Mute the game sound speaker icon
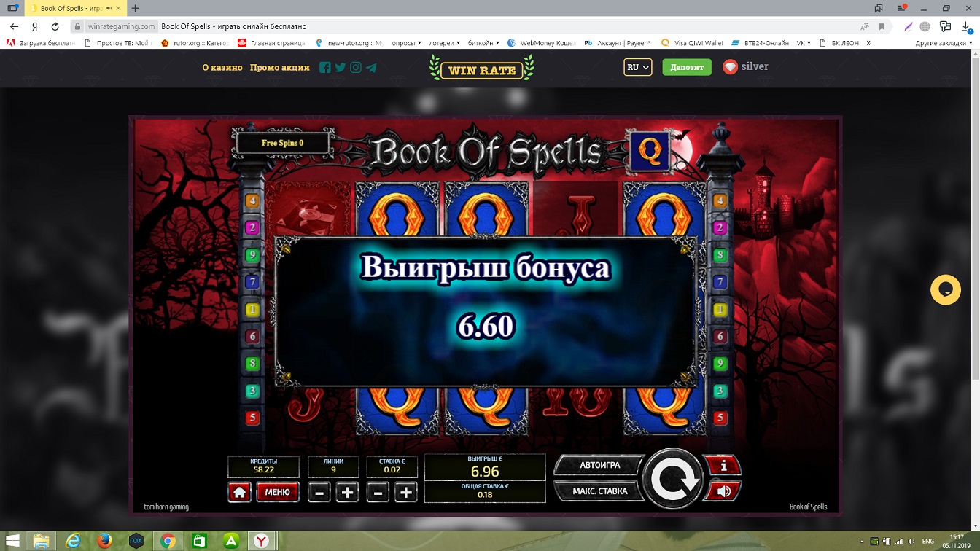Screen dimensions: 980x551 click(x=723, y=491)
